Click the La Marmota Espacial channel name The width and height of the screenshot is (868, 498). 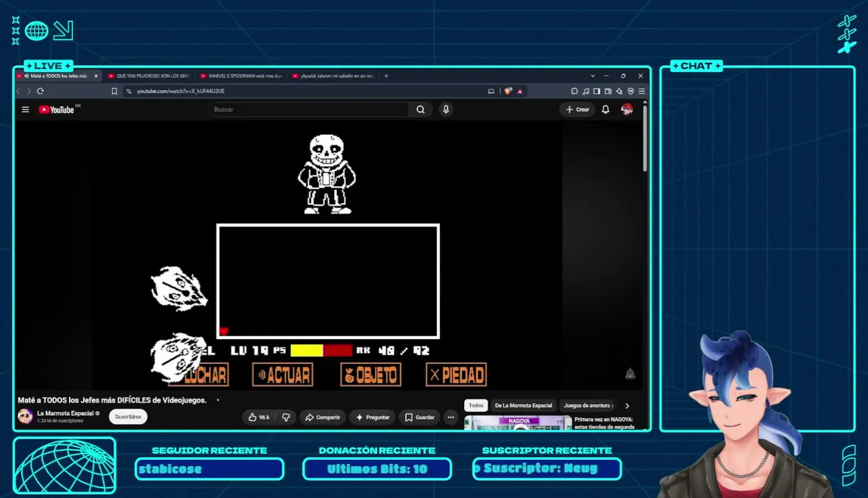pos(65,413)
